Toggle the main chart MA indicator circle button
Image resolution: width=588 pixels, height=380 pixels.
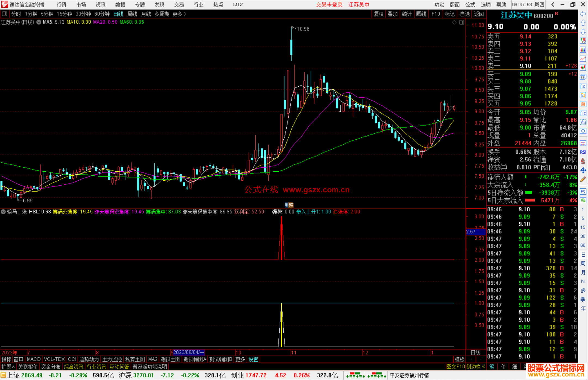click(39, 22)
